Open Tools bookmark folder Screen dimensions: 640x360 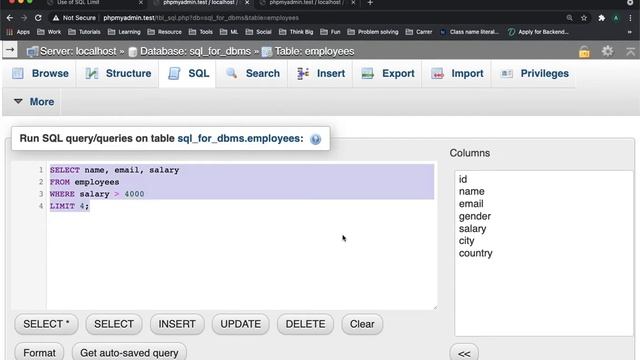[201, 32]
